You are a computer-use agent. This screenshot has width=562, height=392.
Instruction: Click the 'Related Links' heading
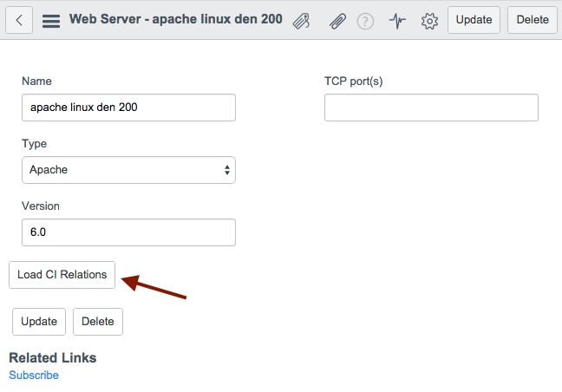pos(53,358)
